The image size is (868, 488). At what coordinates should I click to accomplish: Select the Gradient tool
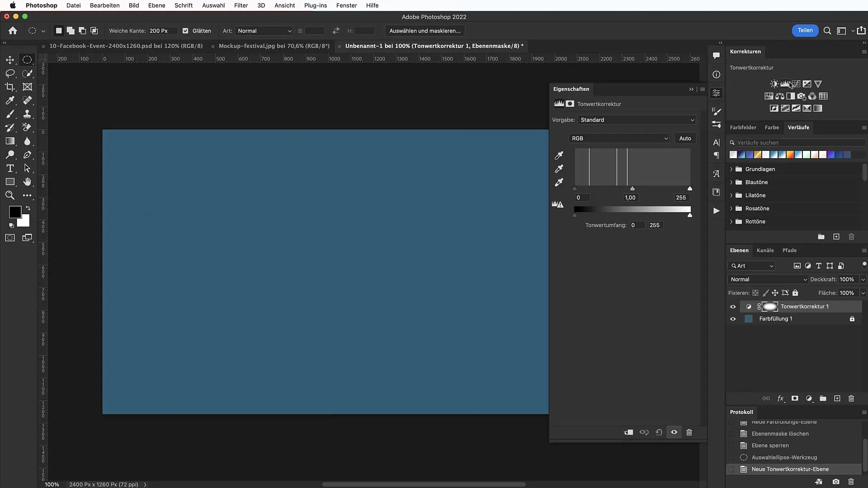click(10, 141)
